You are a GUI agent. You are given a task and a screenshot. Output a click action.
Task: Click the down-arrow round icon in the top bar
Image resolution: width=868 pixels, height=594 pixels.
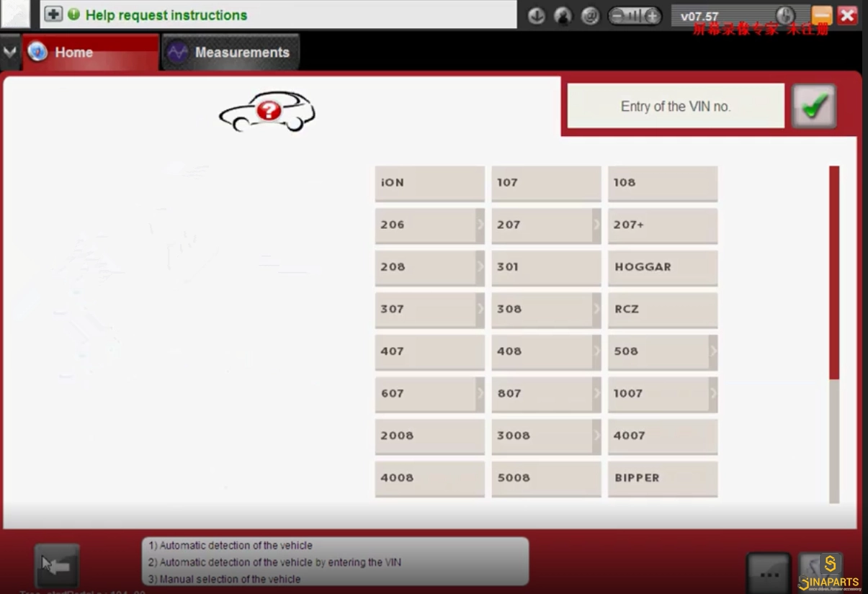click(536, 16)
